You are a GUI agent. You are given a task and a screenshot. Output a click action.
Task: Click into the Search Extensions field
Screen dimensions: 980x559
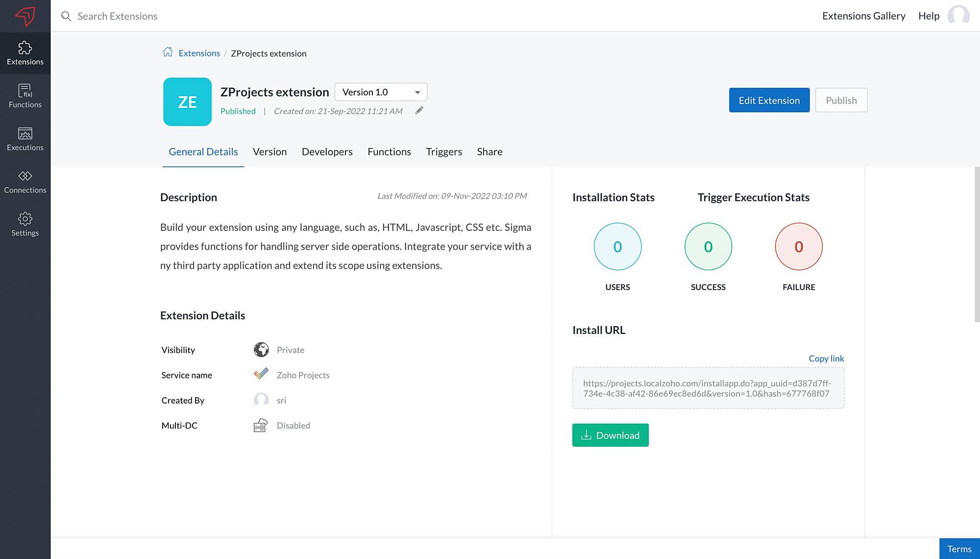point(118,16)
